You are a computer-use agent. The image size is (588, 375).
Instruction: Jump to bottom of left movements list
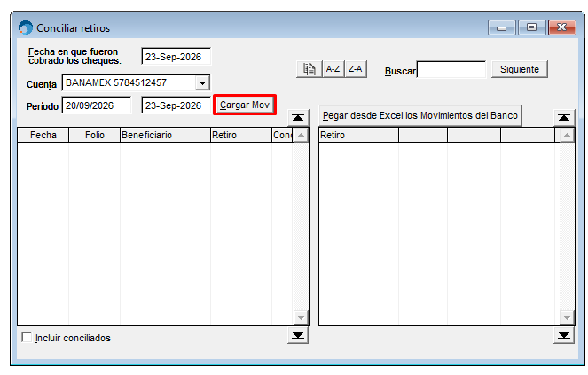298,335
